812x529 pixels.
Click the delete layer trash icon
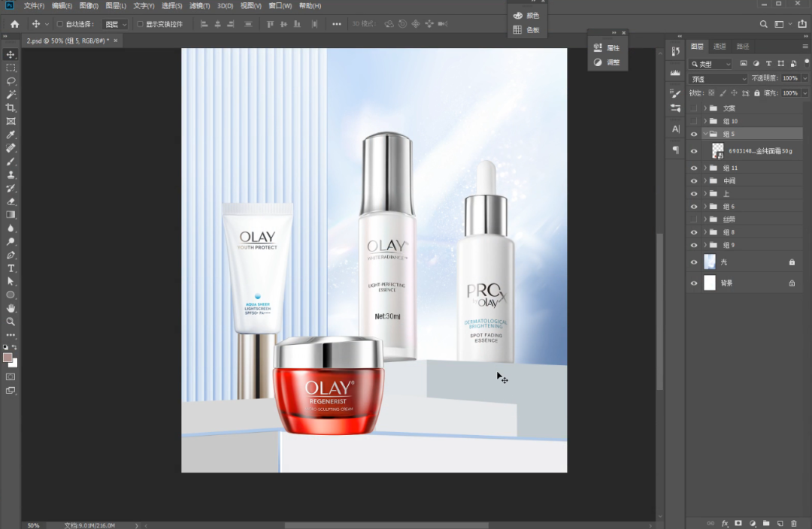tap(794, 523)
